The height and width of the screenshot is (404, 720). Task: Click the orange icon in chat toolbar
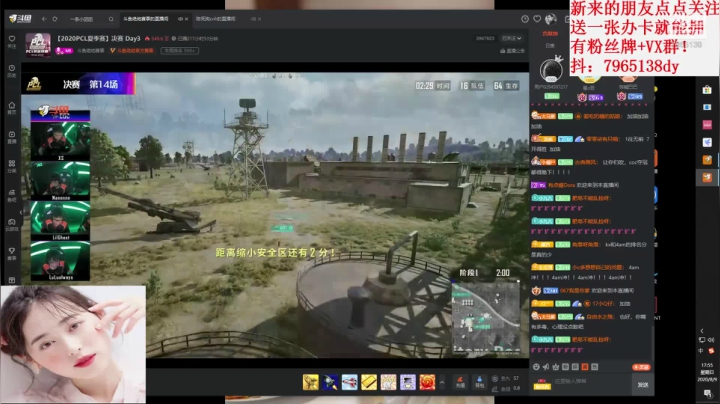[585, 367]
